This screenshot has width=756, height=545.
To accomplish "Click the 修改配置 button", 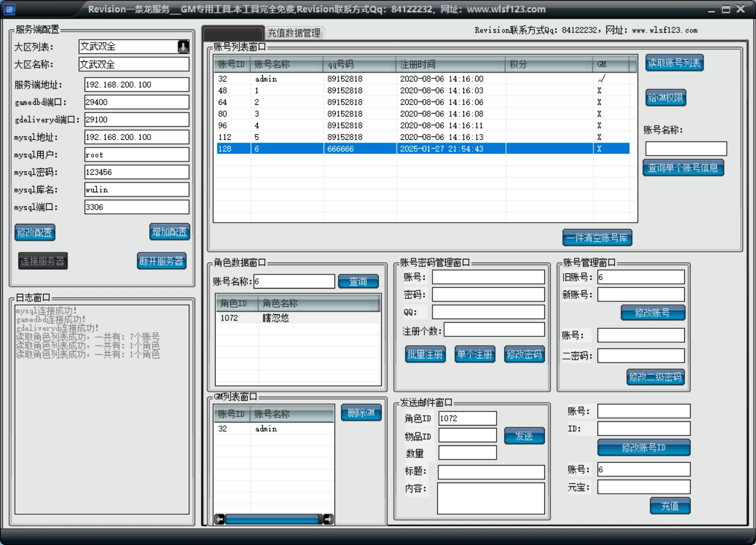I will pos(35,233).
